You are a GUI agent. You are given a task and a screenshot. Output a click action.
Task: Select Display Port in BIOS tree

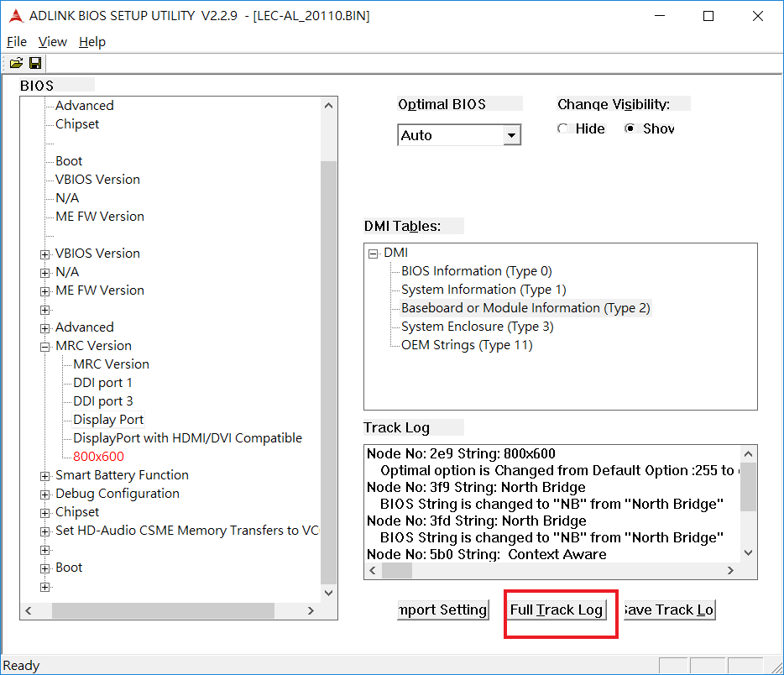coord(108,420)
